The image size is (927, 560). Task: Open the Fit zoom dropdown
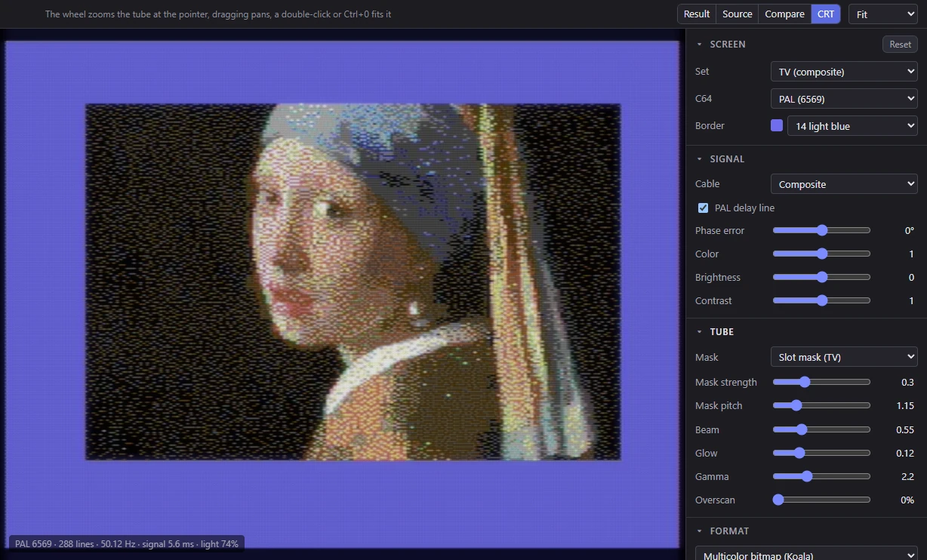[x=882, y=14]
